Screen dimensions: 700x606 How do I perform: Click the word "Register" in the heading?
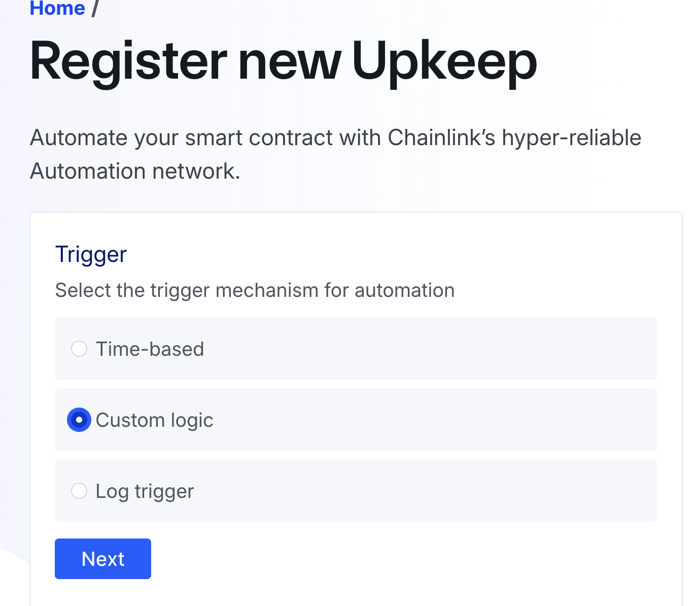128,62
